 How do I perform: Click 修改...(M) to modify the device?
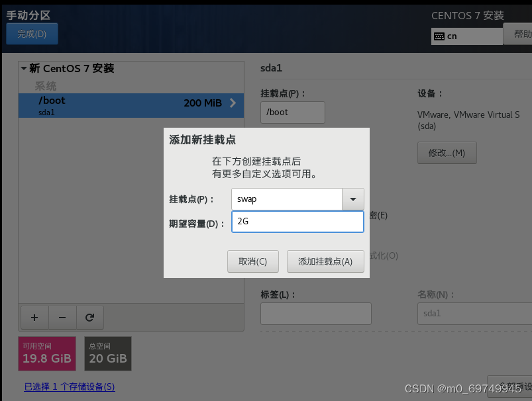point(447,152)
